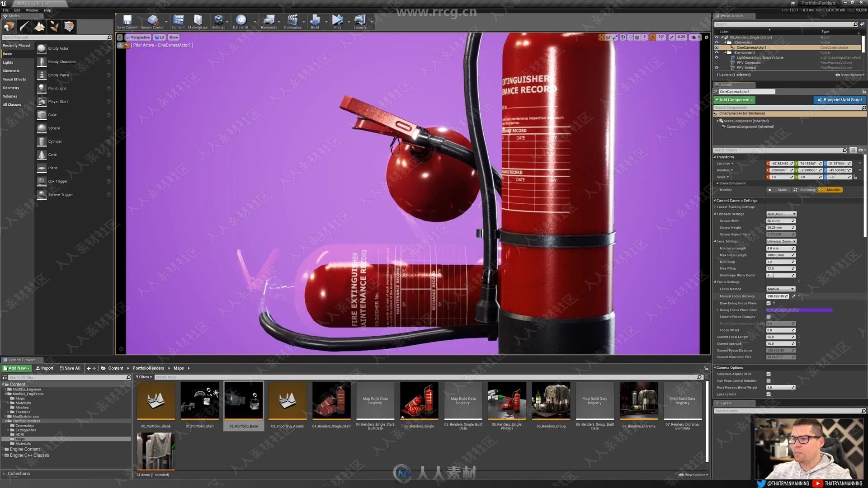
Task: Toggle Constrain Aspect Ratio checkbox
Action: pyautogui.click(x=769, y=374)
